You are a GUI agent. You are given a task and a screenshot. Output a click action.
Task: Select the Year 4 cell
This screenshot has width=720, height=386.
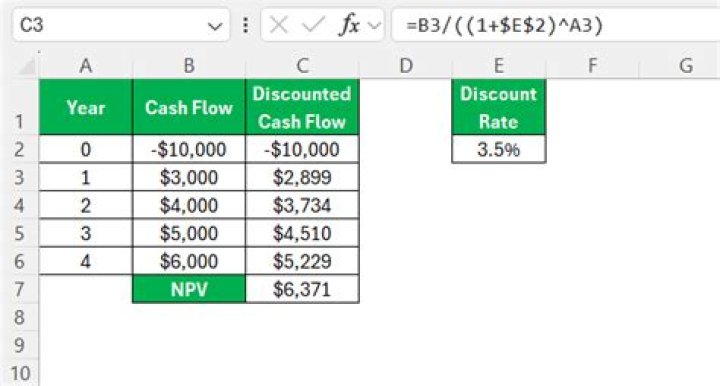click(x=86, y=261)
